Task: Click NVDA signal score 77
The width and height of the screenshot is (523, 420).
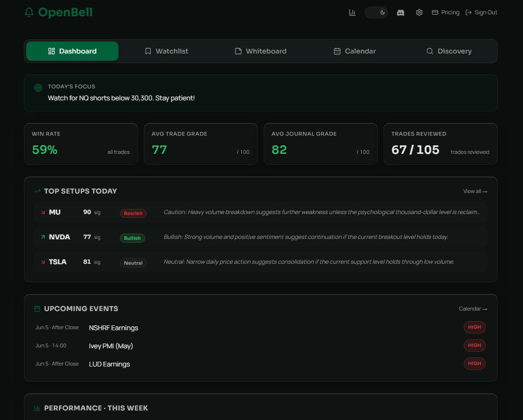Action: point(87,237)
